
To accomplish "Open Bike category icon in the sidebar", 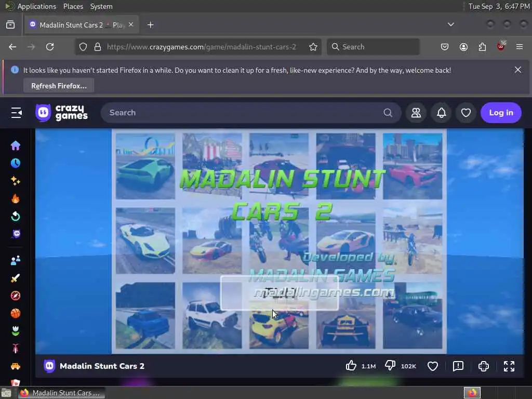I will (x=15, y=349).
